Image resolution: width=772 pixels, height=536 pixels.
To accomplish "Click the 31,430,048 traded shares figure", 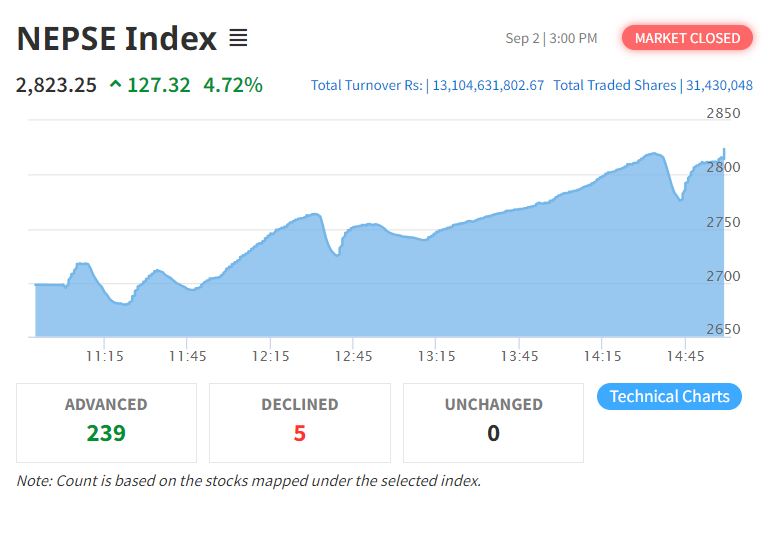I will click(718, 86).
